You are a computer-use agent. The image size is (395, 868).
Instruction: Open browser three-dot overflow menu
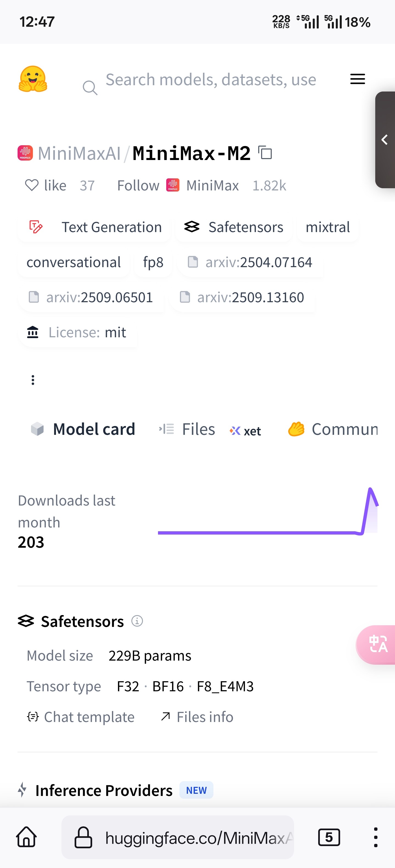pos(376,837)
